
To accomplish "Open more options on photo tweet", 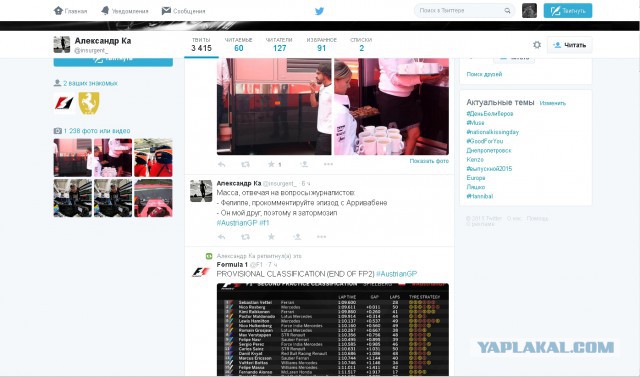I will pos(328,164).
